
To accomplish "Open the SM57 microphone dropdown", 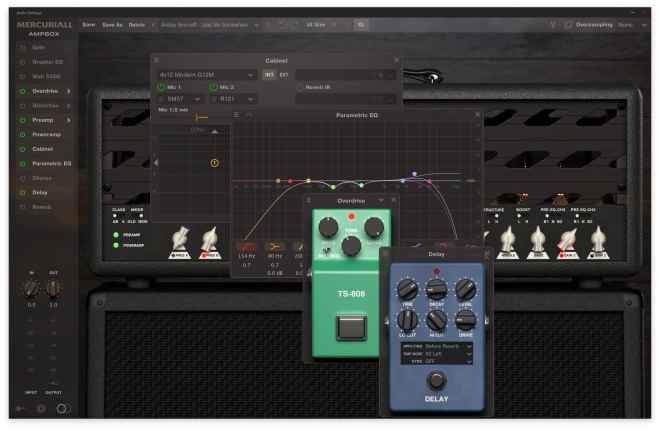I will tap(181, 99).
